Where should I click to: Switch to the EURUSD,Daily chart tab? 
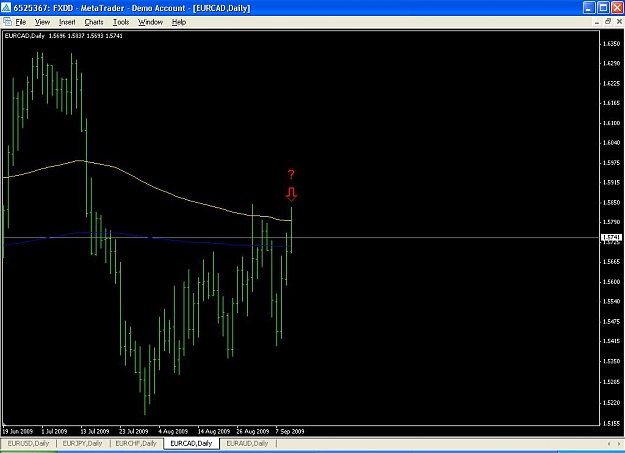point(28,443)
